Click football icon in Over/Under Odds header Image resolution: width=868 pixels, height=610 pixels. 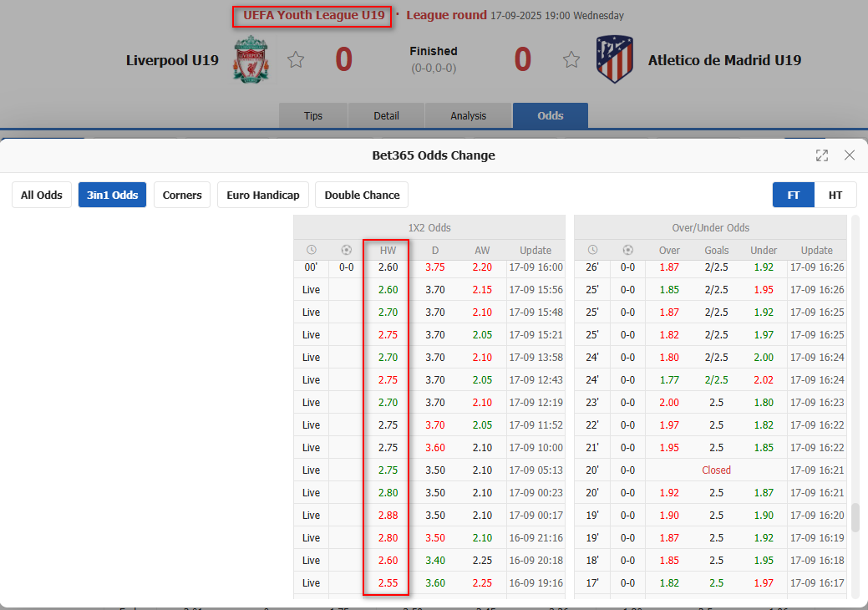[628, 250]
